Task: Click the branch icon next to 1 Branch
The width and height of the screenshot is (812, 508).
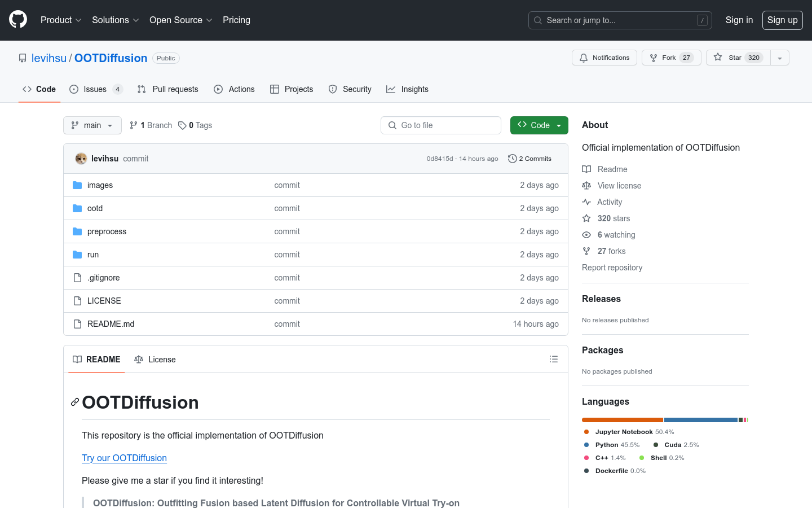Action: (134, 125)
